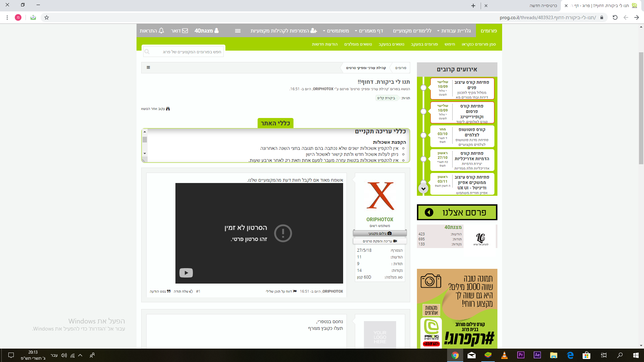Click the forum search input field

tap(188, 52)
